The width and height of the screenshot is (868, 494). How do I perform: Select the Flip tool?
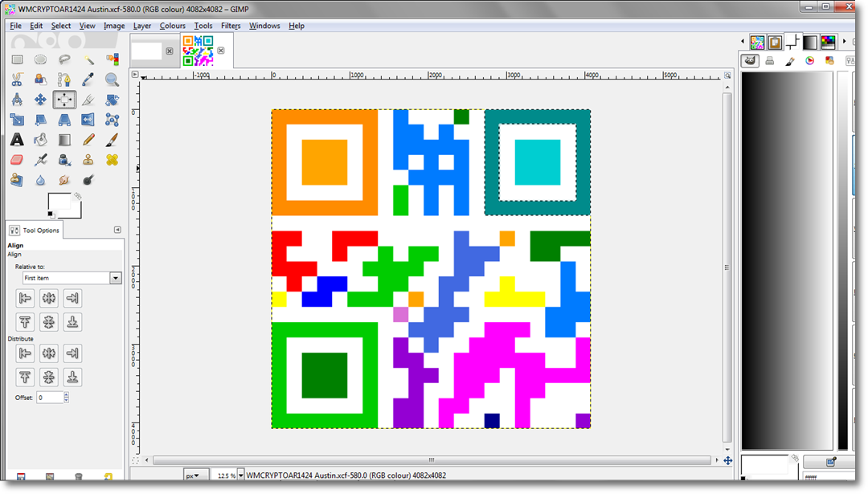[x=88, y=120]
